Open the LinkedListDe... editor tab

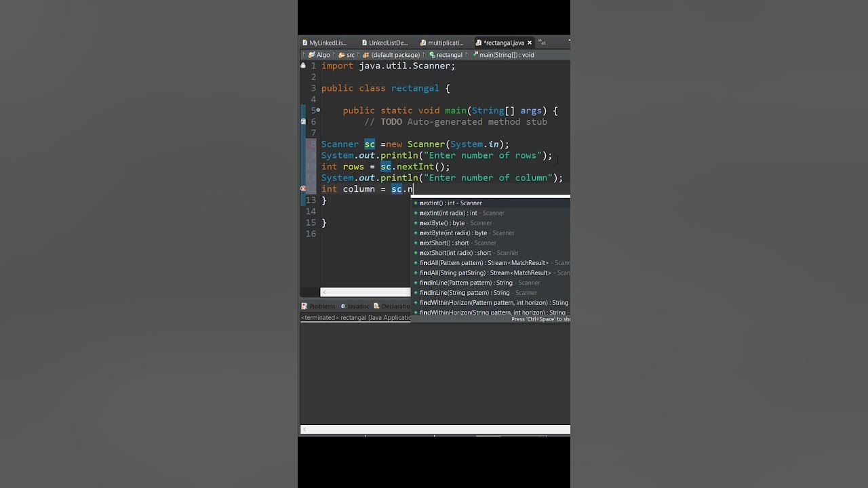coord(384,43)
